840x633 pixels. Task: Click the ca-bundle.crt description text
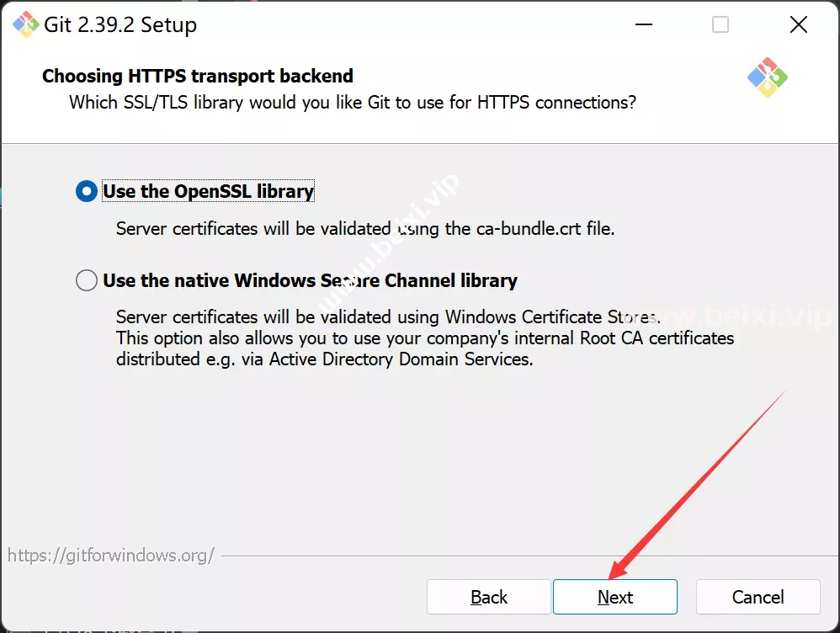click(365, 229)
